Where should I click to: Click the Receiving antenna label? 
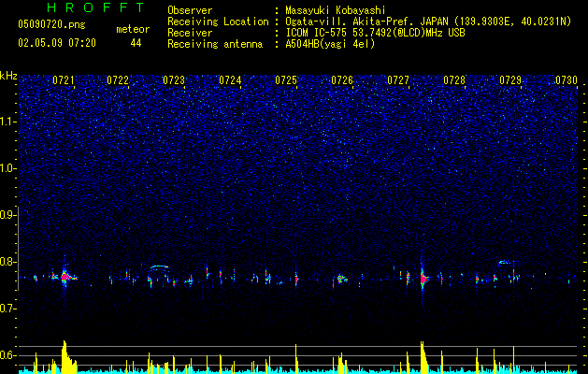point(215,44)
